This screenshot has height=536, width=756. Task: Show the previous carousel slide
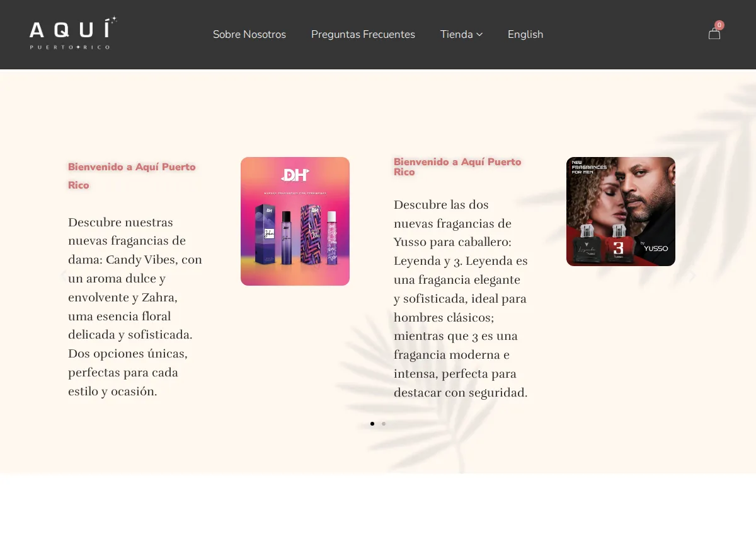click(x=64, y=276)
